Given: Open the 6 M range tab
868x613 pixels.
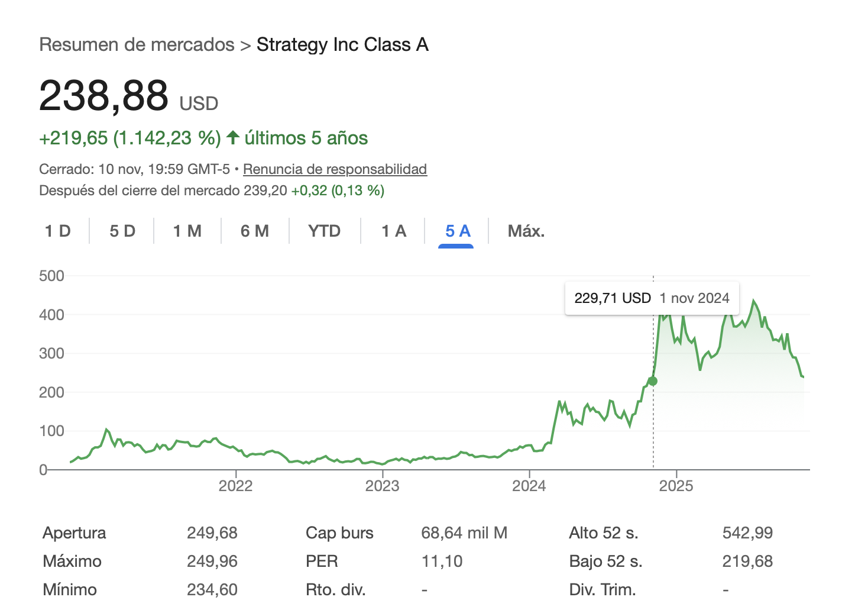Looking at the screenshot, I should coord(255,231).
